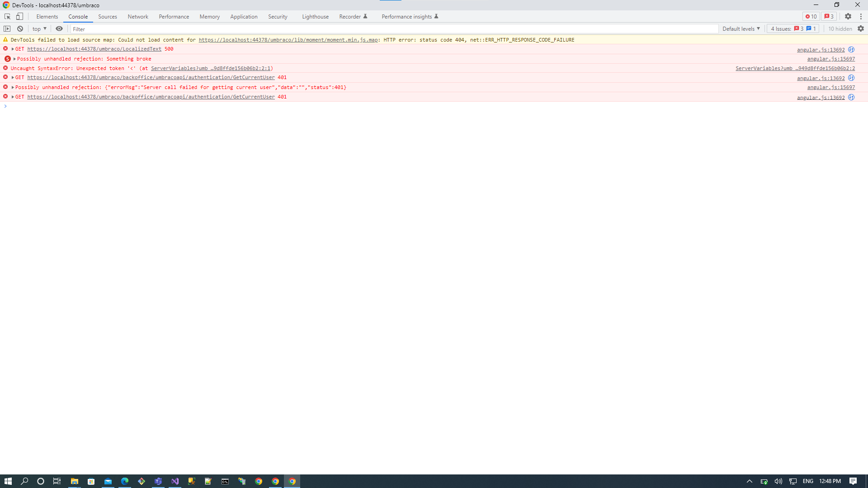Viewport: 868px width, 488px height.
Task: Expand the last GetCurrentUser 401 error
Action: [x=13, y=97]
